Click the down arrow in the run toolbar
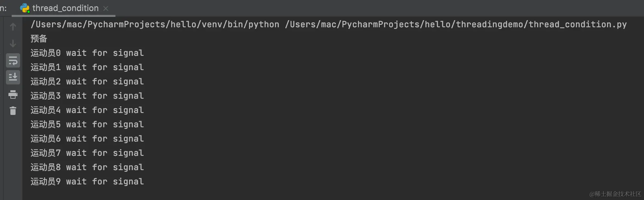 [x=13, y=43]
